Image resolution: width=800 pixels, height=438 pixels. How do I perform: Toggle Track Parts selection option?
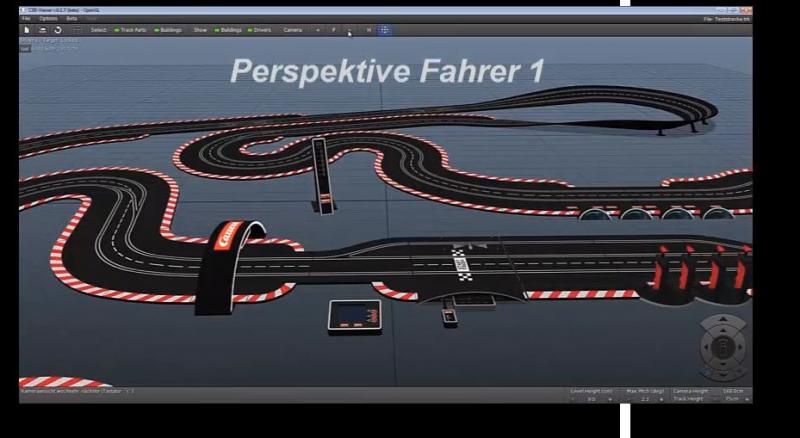[x=134, y=30]
